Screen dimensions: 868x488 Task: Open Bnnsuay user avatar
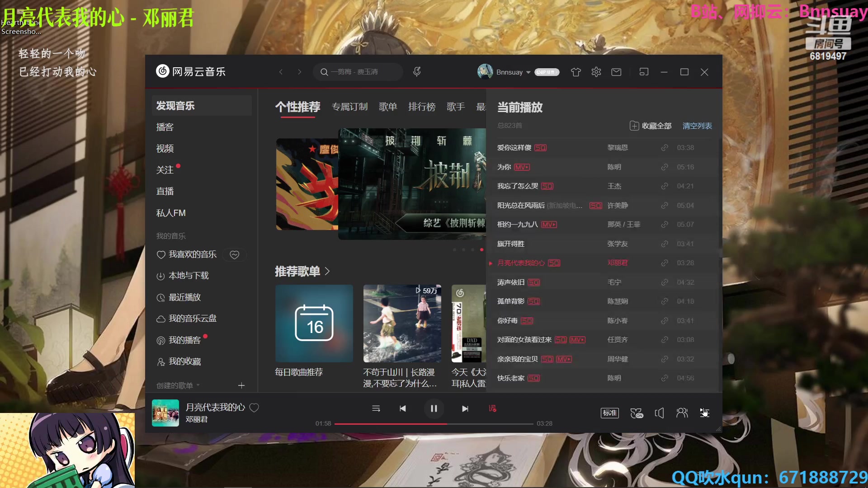tap(485, 72)
